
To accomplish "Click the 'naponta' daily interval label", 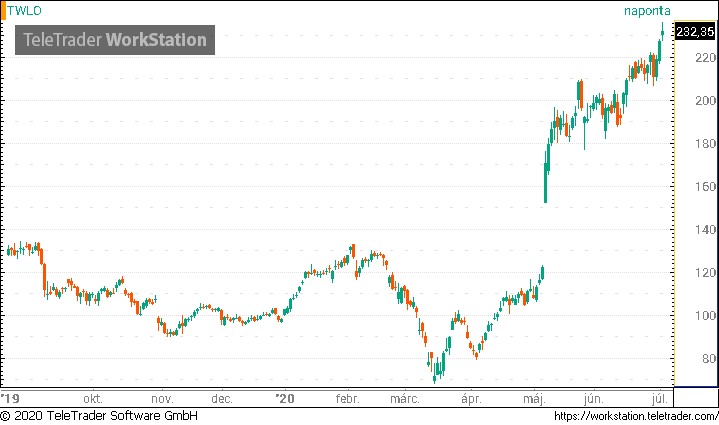I will (x=647, y=11).
